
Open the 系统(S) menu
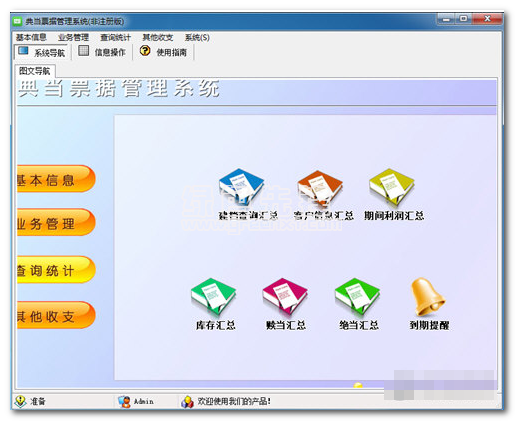coord(197,37)
